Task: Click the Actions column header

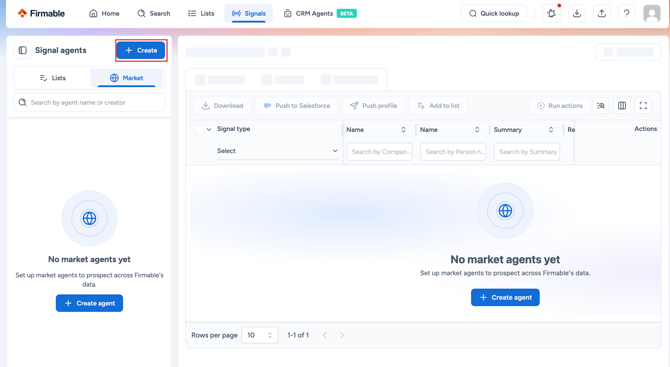Action: coord(645,129)
